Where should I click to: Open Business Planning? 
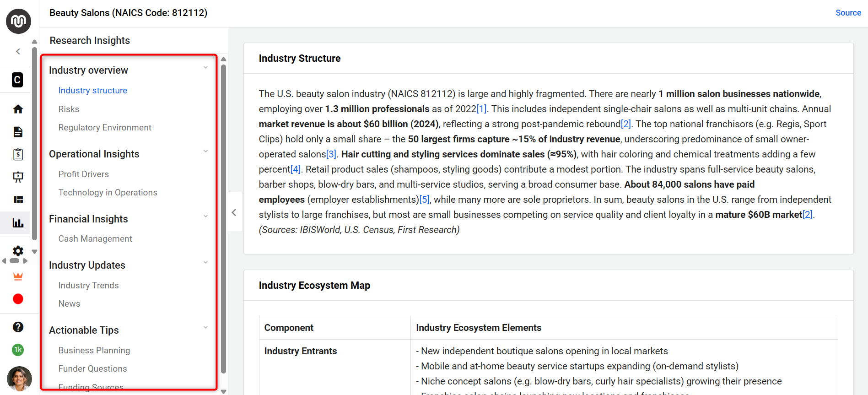94,350
